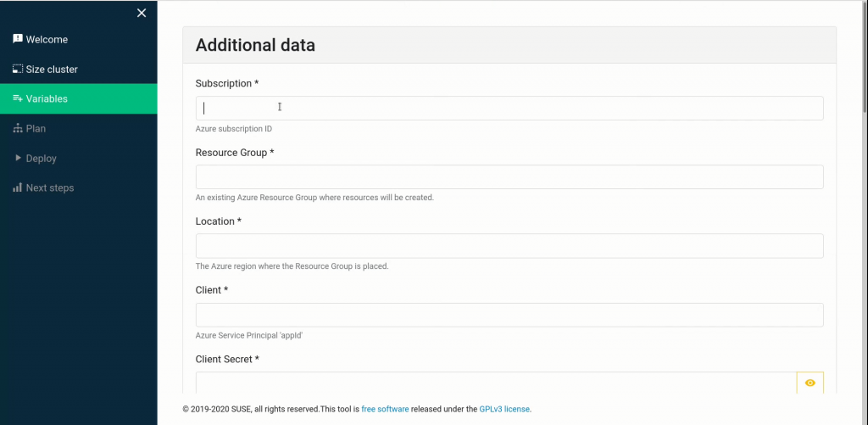Viewport: 868px width, 425px height.
Task: Open the Welcome menu item
Action: click(x=47, y=39)
